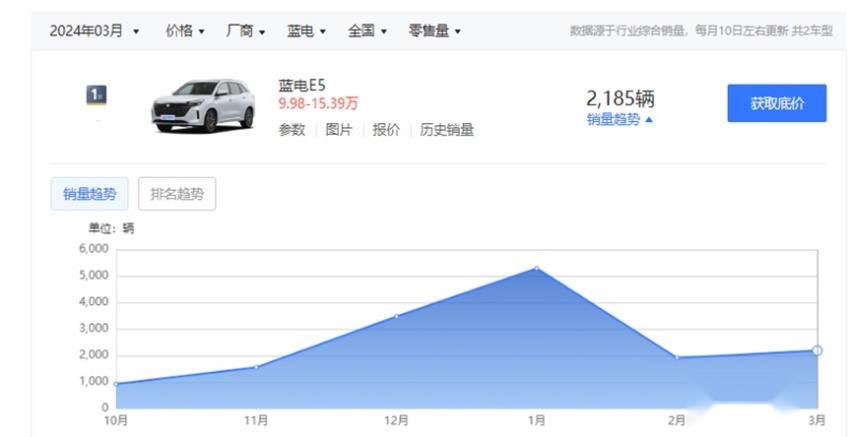Click the 11月 data point on chart

[x=256, y=367]
